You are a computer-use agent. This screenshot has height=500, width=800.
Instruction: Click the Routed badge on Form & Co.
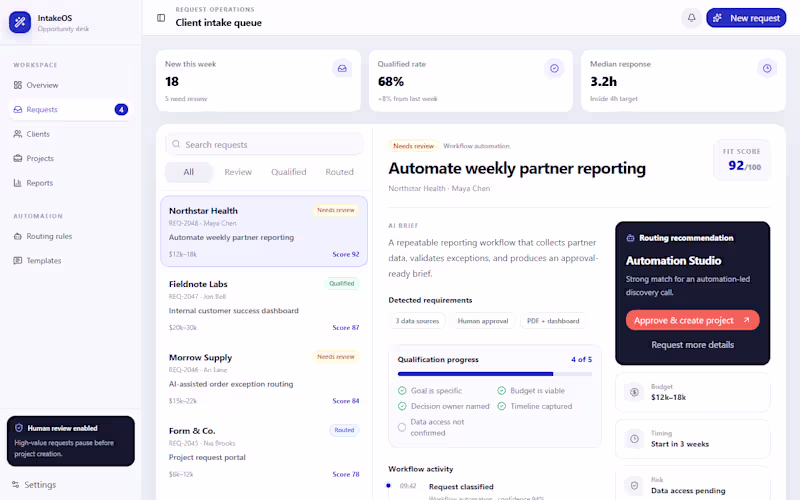click(x=344, y=430)
